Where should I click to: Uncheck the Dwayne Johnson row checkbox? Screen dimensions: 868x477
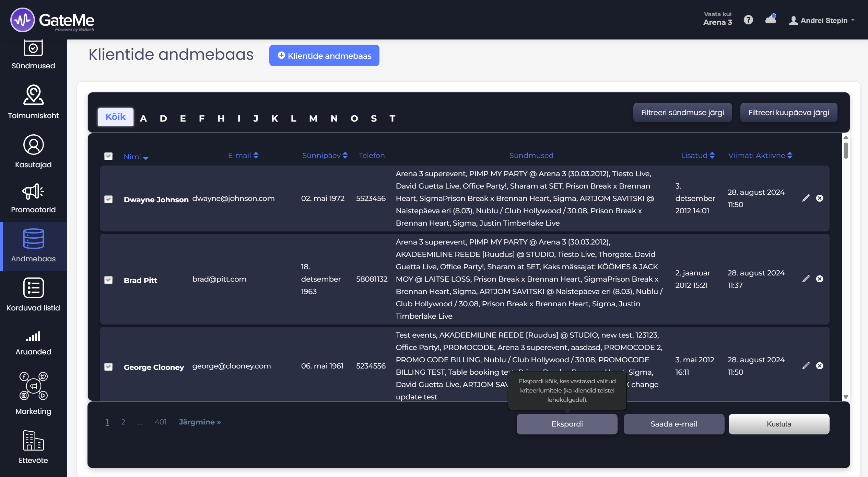point(108,200)
